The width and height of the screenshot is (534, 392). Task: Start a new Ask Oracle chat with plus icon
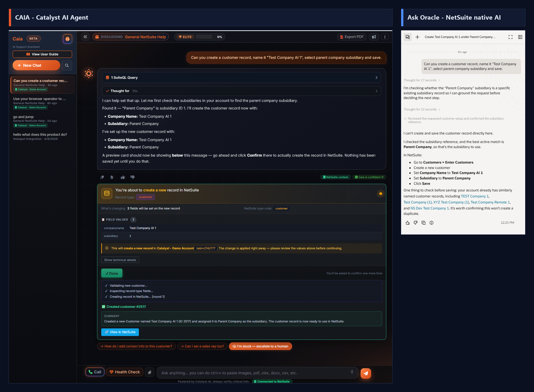pyautogui.click(x=417, y=37)
